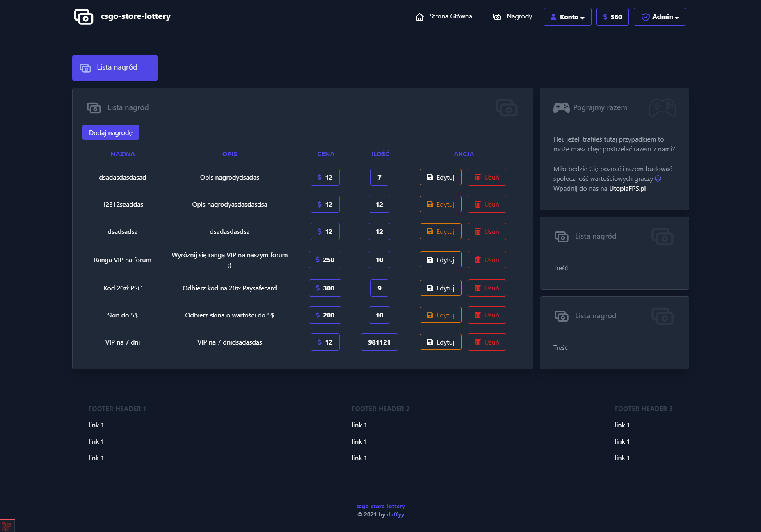Remove the Kod 20zł PSC reward

(x=487, y=288)
